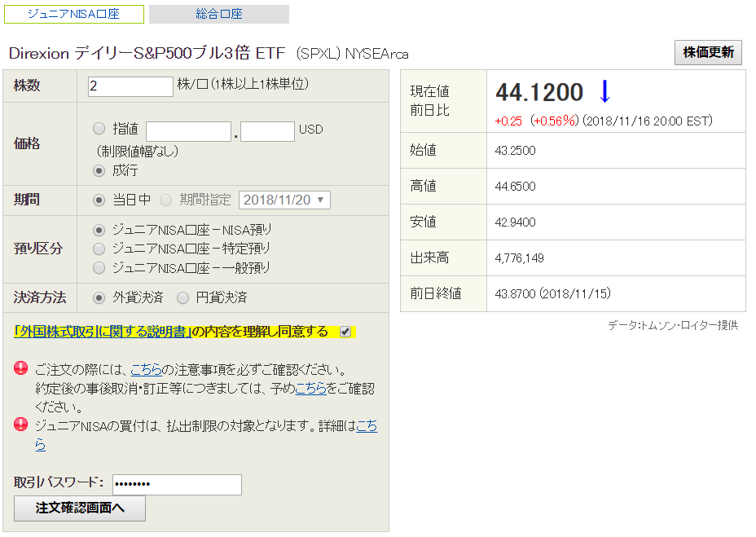756x537 pixels.
Task: Select ジュニアNISA口座－特定預り radio
Action: point(99,249)
